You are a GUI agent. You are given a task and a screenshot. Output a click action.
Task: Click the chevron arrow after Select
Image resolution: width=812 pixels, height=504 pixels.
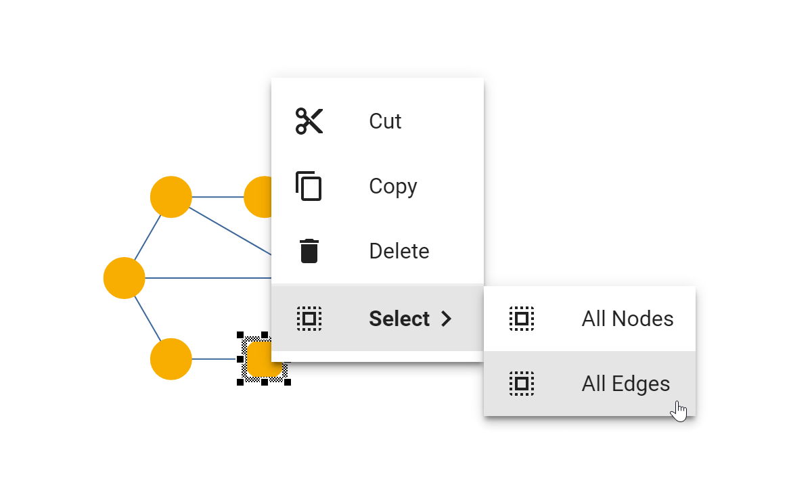pyautogui.click(x=447, y=318)
